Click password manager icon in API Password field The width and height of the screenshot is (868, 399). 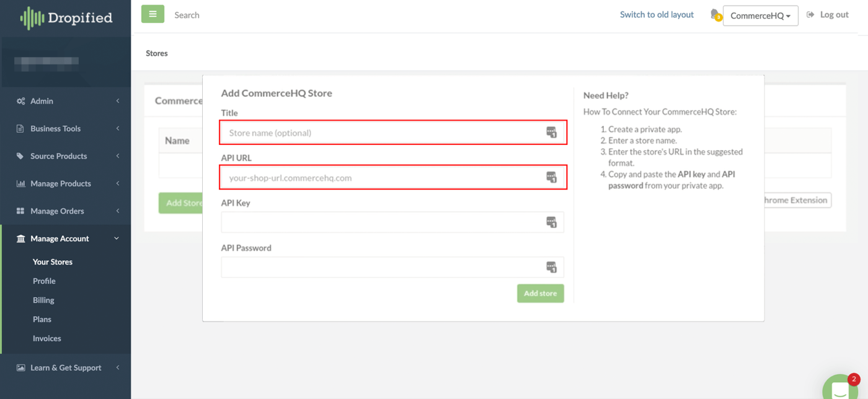point(551,267)
